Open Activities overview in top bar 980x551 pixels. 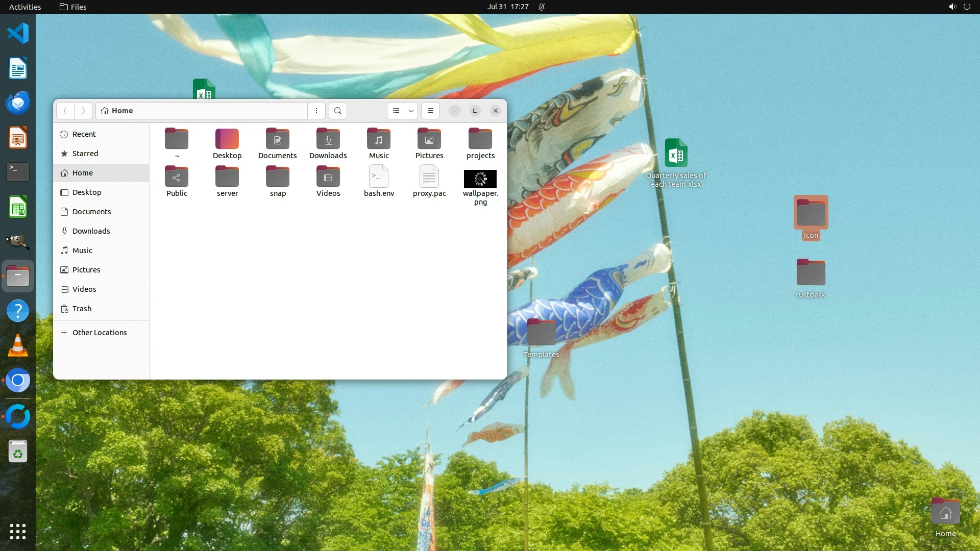(25, 7)
